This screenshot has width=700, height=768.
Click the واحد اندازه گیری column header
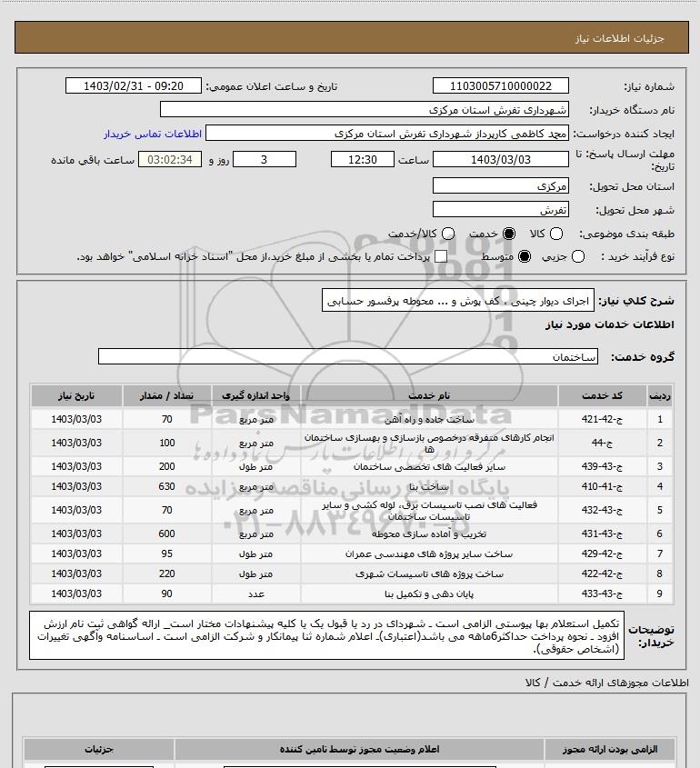255,395
